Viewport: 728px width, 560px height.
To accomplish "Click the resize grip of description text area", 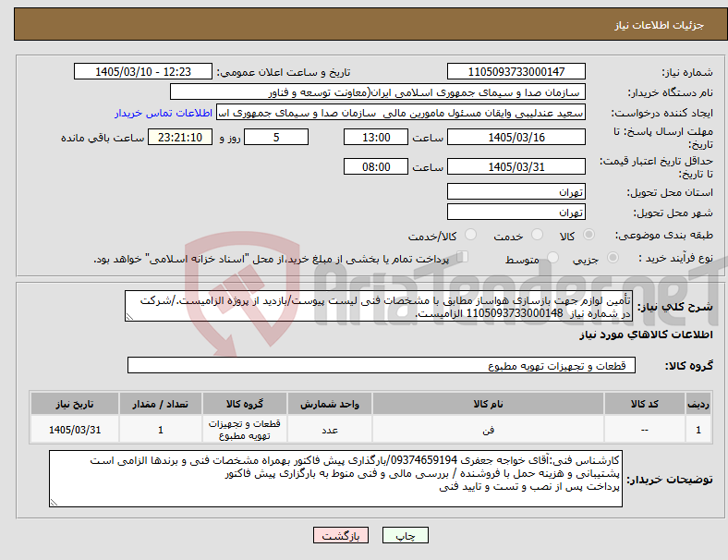I will click(x=129, y=317).
